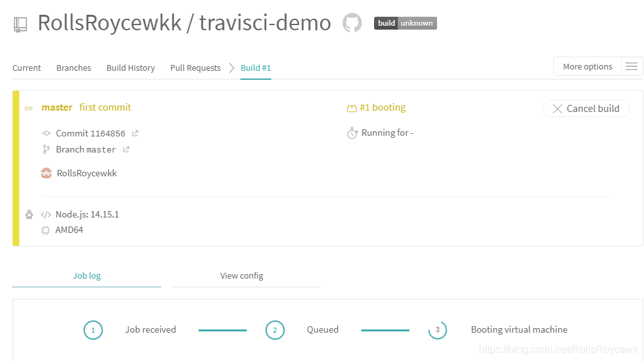
Task: Click the job status icon before #1 booting
Action: [x=352, y=108]
